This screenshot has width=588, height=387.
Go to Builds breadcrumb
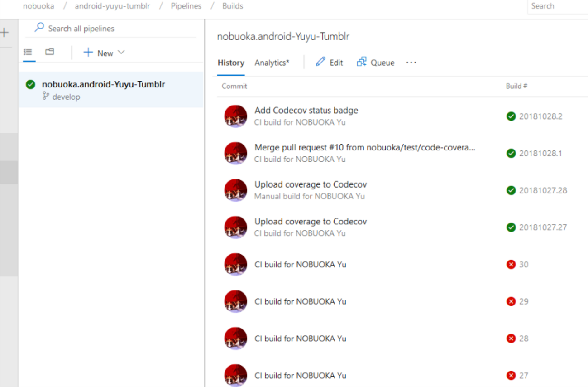pos(233,6)
